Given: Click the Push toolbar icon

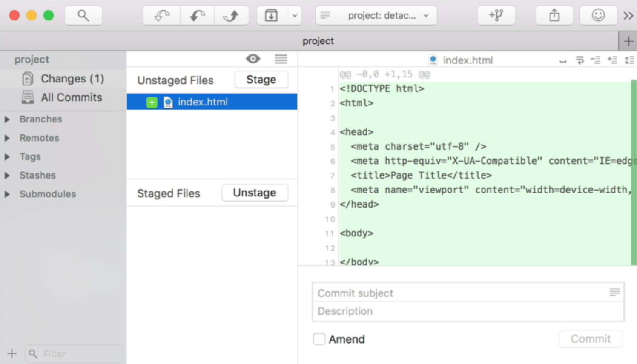Looking at the screenshot, I should coord(231,16).
